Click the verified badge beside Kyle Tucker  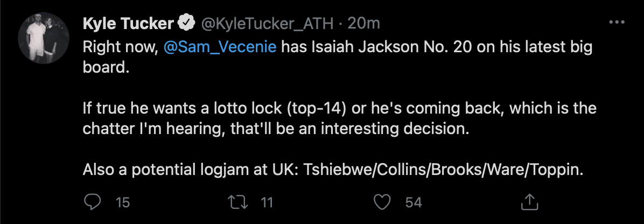pos(187,24)
